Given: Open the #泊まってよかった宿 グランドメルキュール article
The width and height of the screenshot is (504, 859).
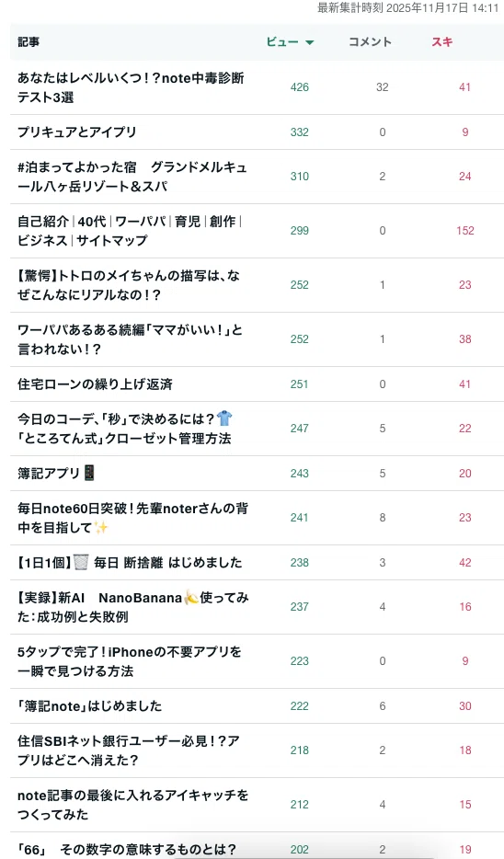Looking at the screenshot, I should 132,177.
